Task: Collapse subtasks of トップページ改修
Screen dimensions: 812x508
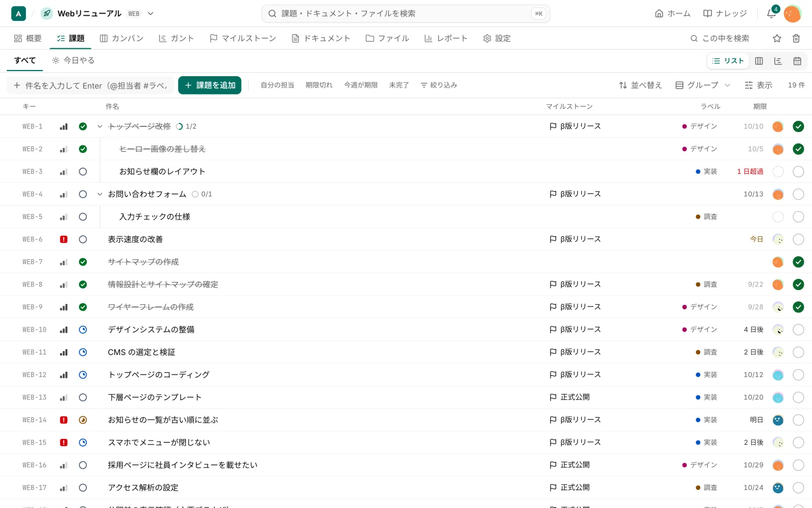Action: click(x=99, y=126)
